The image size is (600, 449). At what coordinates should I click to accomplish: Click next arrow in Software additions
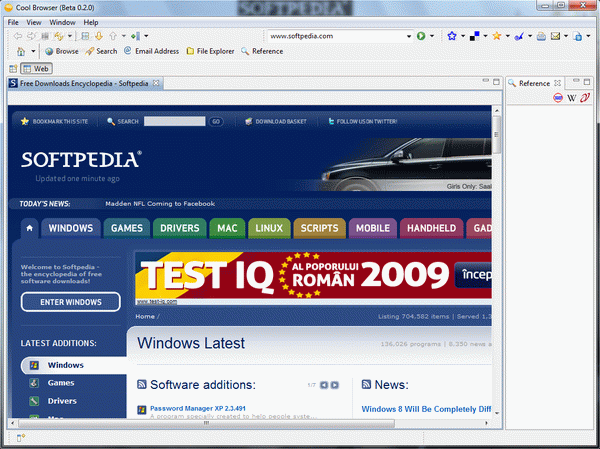pos(335,385)
